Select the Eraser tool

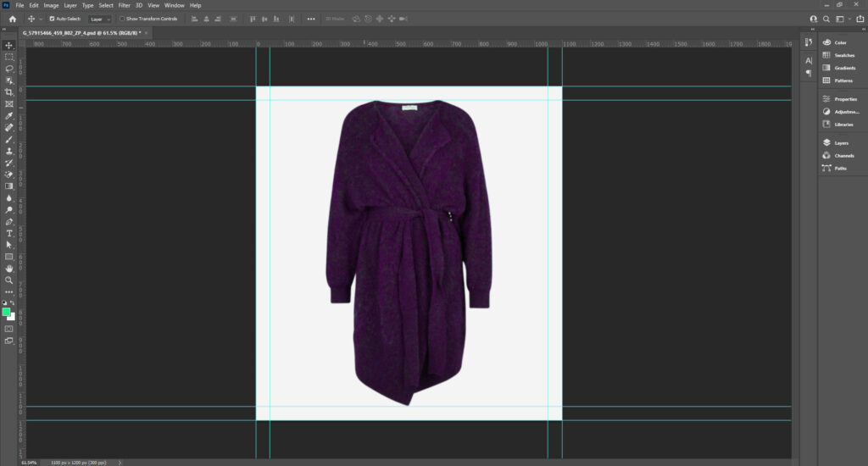click(x=8, y=175)
